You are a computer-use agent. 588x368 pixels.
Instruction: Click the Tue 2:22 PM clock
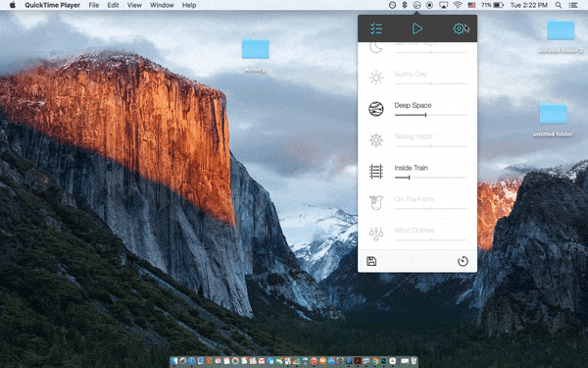(529, 5)
